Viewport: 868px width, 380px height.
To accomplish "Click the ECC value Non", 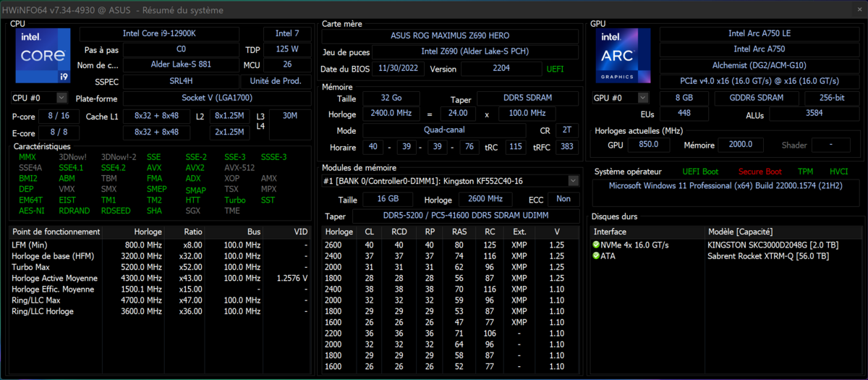I will pyautogui.click(x=563, y=199).
